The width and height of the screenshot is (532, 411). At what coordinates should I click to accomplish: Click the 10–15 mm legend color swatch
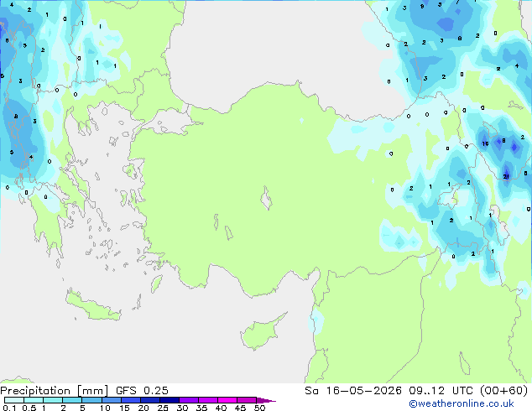point(111,400)
